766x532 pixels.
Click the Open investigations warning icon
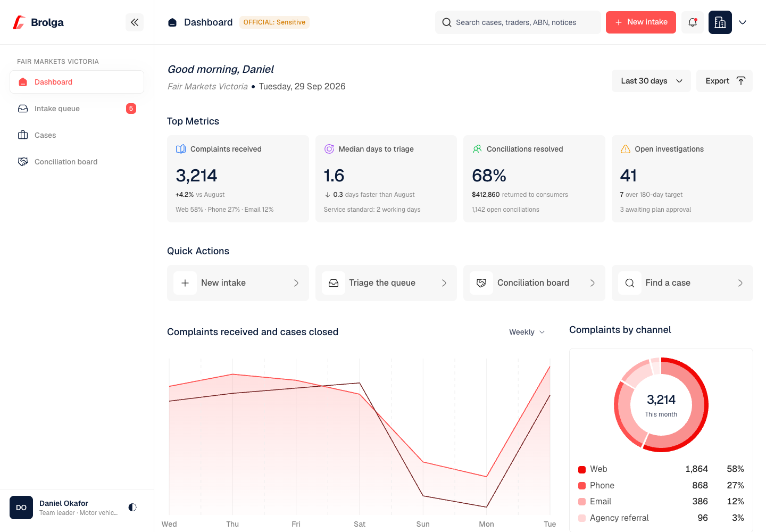pos(626,149)
